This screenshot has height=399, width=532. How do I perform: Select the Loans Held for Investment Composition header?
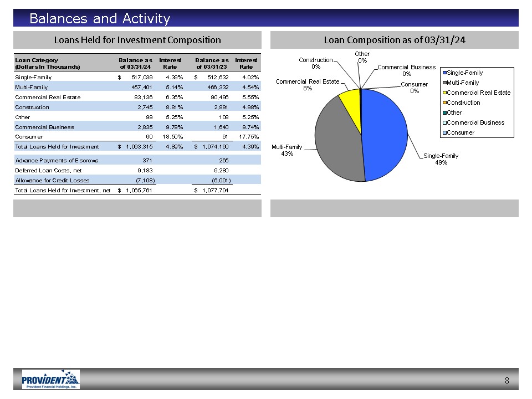pyautogui.click(x=137, y=40)
